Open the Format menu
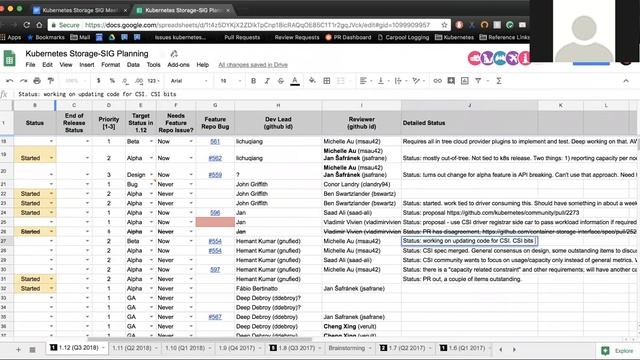This screenshot has width=640, height=360. tap(111, 64)
